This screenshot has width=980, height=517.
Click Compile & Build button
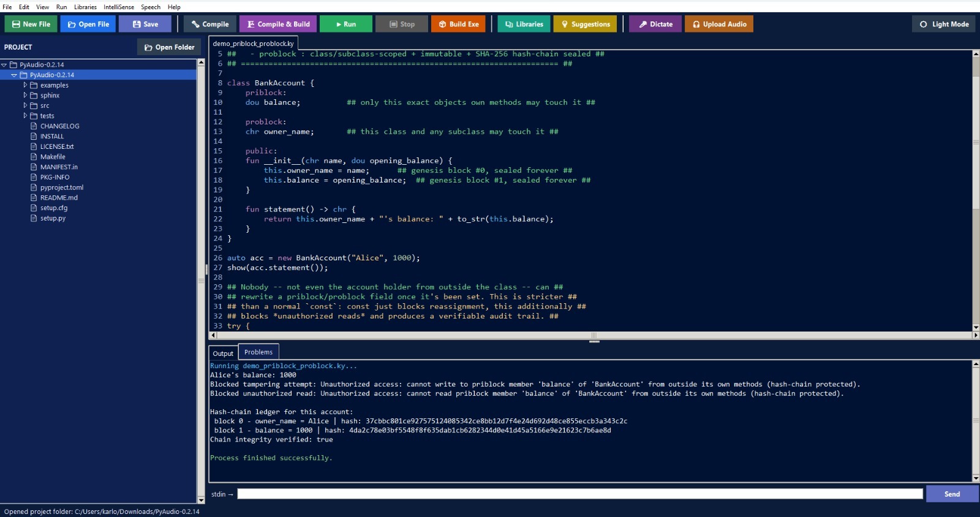click(x=278, y=24)
